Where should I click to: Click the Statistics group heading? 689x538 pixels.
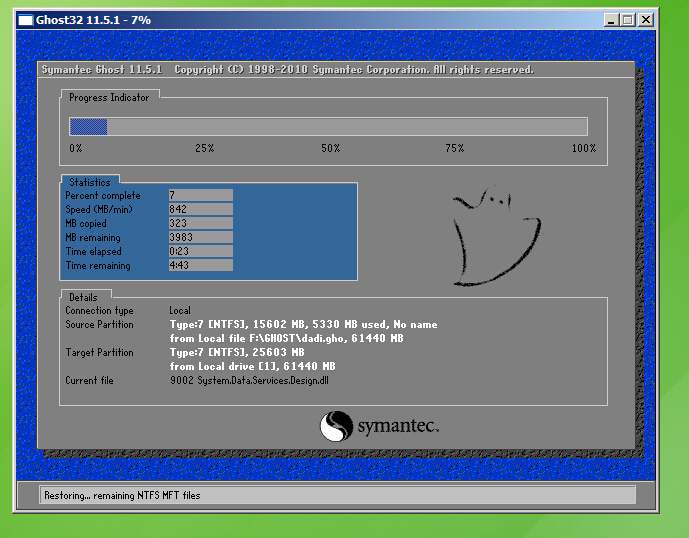pyautogui.click(x=90, y=182)
